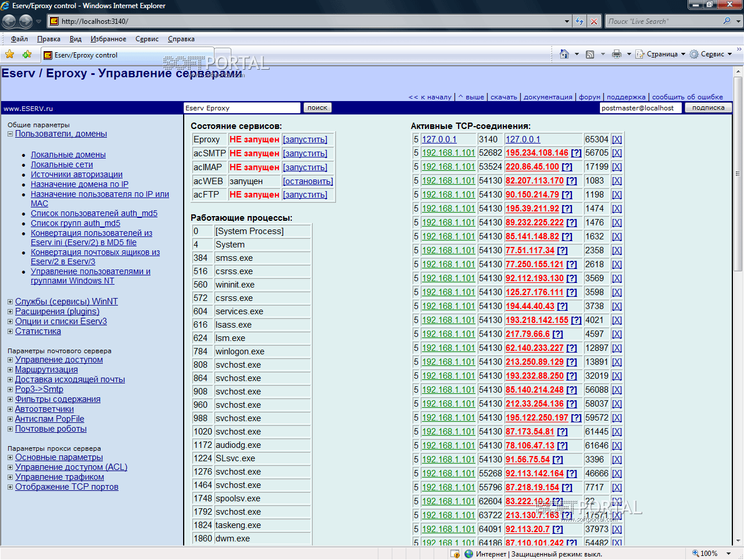
Task: Click the Сервис gear icon
Action: click(694, 54)
